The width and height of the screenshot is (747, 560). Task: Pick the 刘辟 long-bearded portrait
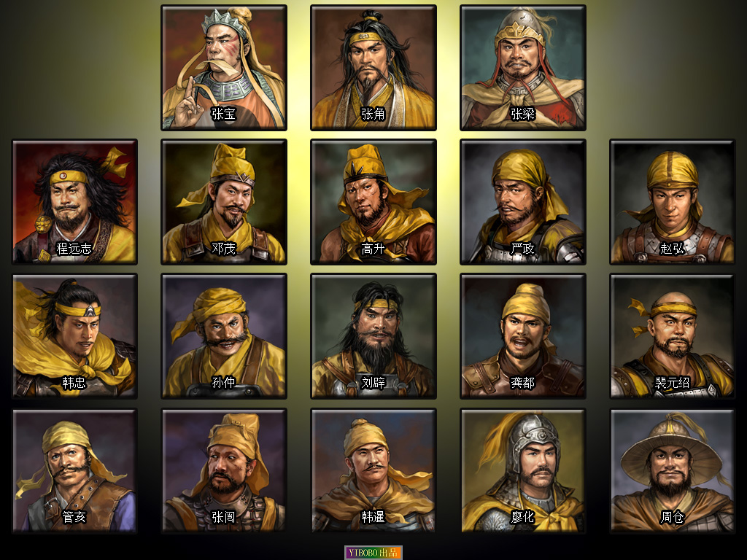click(x=373, y=336)
